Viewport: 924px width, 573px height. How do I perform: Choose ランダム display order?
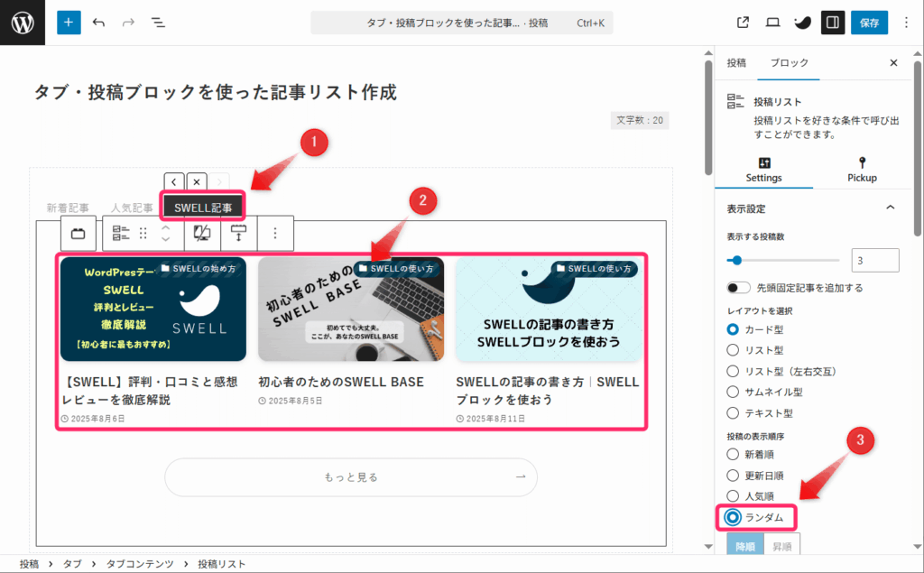point(733,518)
